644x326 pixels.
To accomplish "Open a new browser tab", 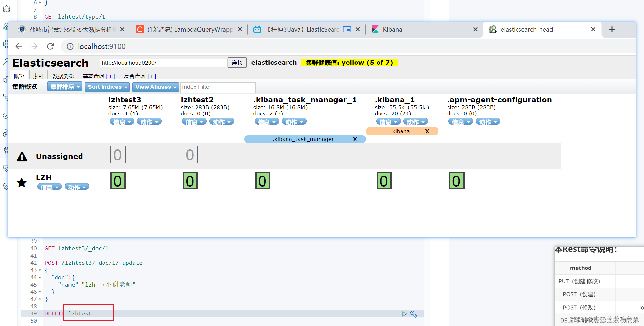I will [612, 29].
